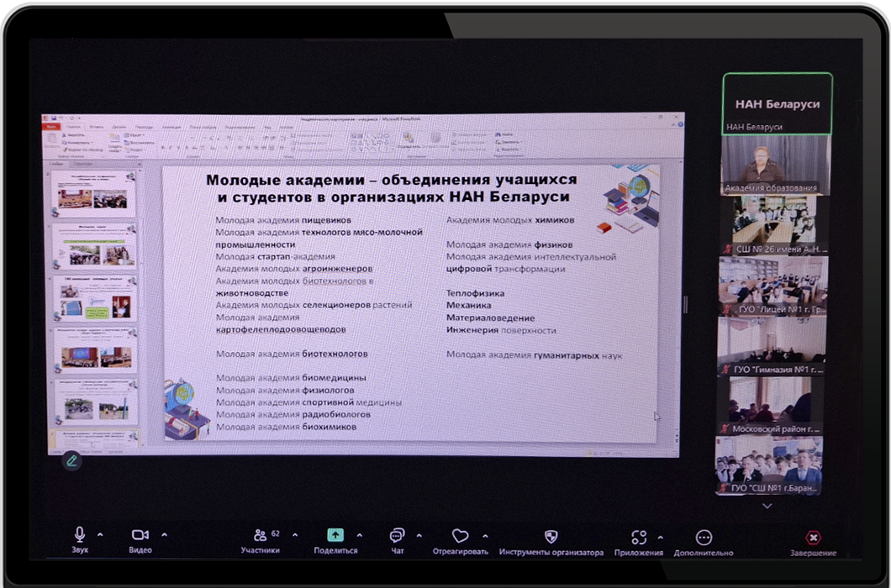Click the red Файл tab in PowerPoint
The image size is (891, 588).
coord(52,127)
